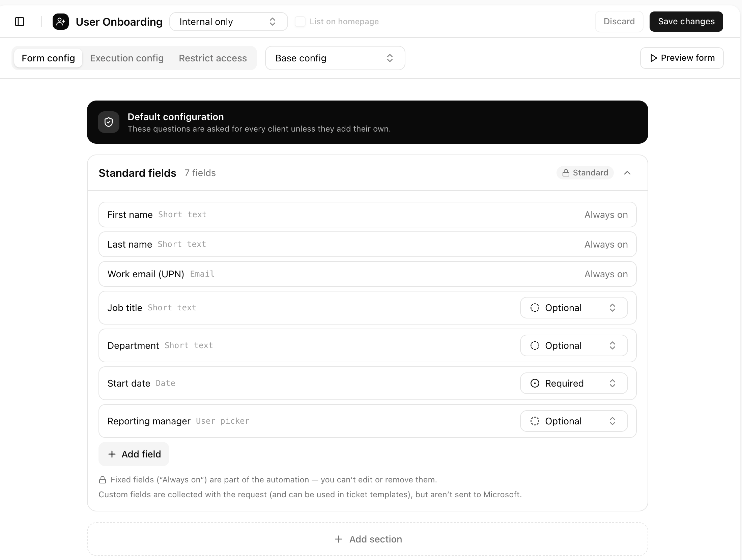Viewport: 742px width, 560px height.
Task: Switch to the Restrict access tab
Action: pos(213,58)
